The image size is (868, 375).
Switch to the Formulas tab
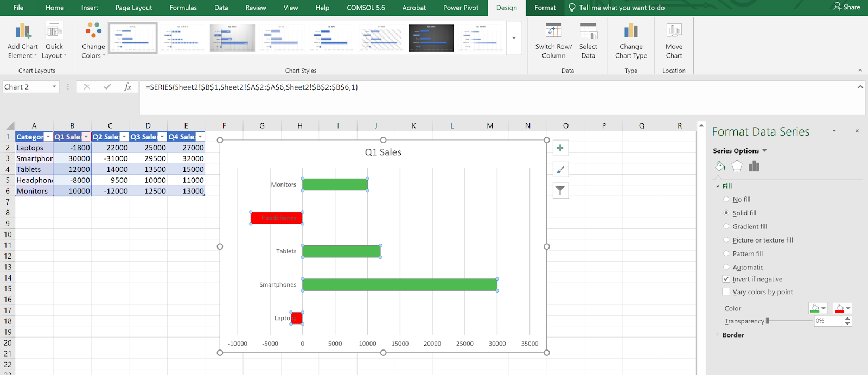click(x=183, y=8)
